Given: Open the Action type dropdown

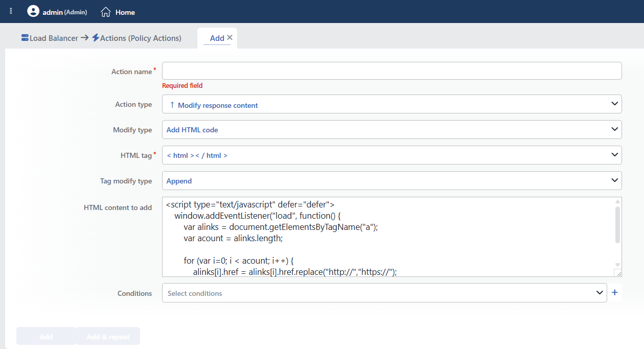Looking at the screenshot, I should coord(392,104).
